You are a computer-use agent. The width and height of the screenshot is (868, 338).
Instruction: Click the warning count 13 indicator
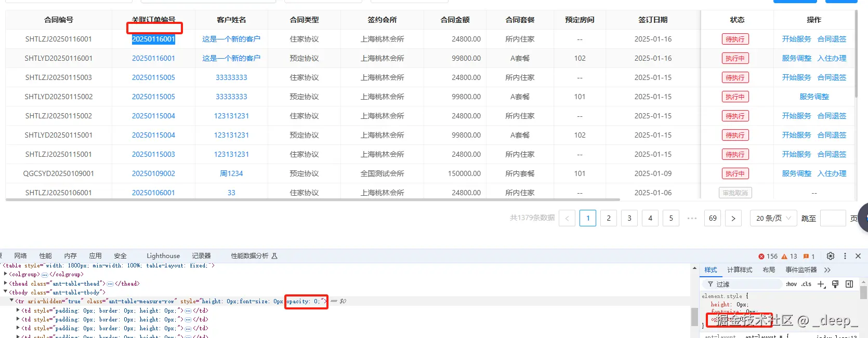790,256
